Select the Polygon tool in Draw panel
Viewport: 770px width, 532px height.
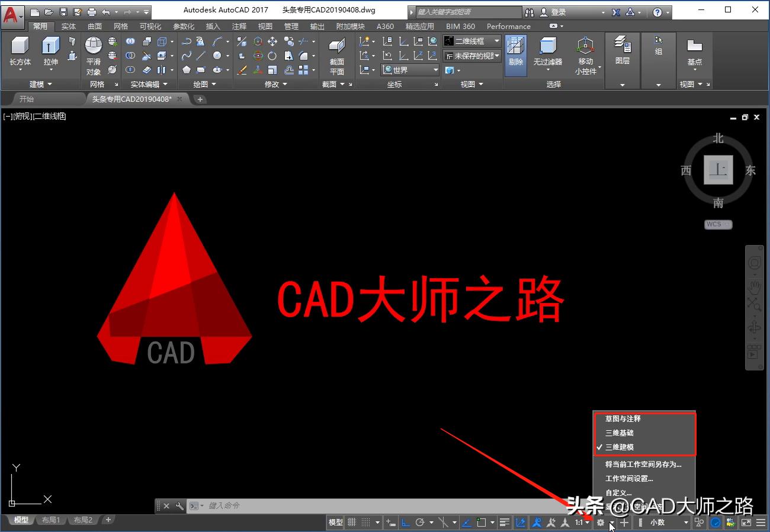click(x=187, y=70)
